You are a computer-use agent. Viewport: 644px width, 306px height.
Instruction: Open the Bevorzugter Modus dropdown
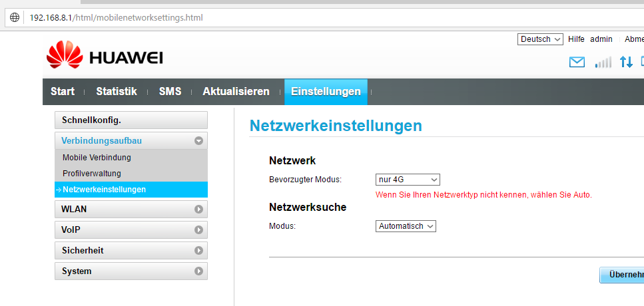tap(408, 180)
